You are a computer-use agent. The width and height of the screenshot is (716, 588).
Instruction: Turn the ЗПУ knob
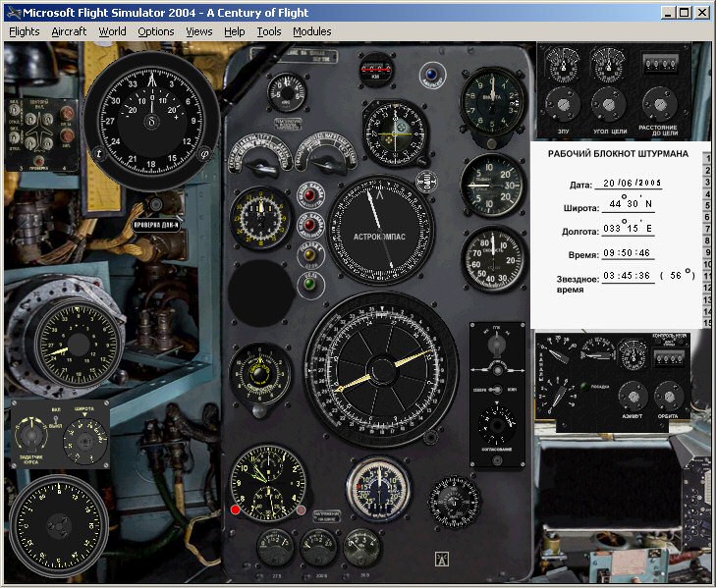(x=563, y=104)
